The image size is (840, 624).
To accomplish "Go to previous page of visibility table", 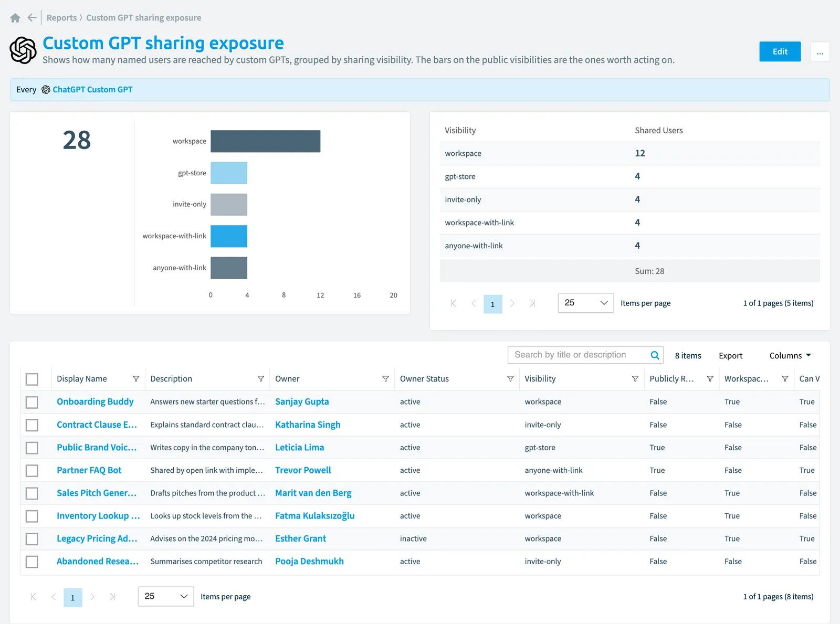I will (474, 303).
